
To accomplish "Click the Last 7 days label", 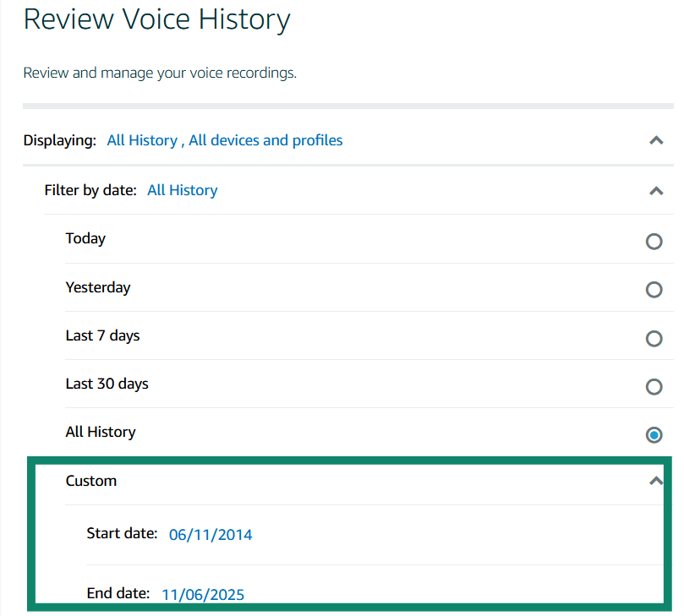I will (x=102, y=335).
